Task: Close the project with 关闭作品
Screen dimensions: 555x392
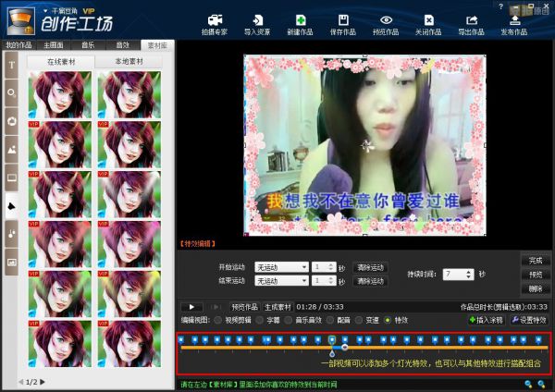Action: [428, 25]
